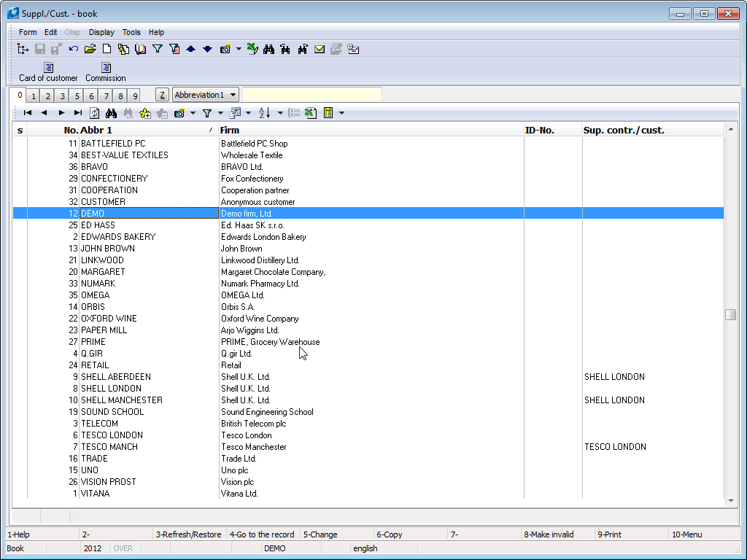This screenshot has height=560, width=747.
Task: Switch to tab 9
Action: (x=135, y=96)
